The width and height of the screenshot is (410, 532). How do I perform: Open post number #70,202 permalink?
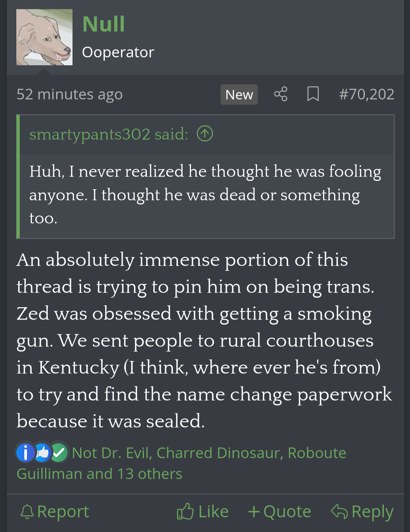(x=366, y=94)
